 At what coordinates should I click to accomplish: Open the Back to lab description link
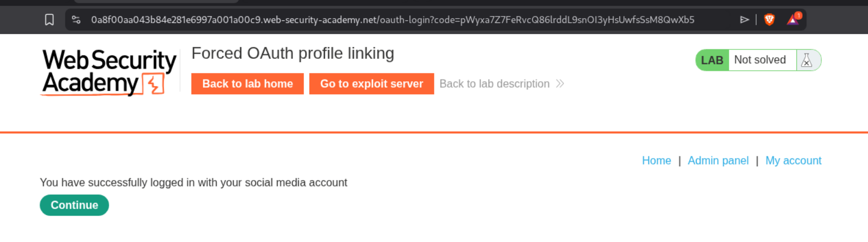pos(494,84)
